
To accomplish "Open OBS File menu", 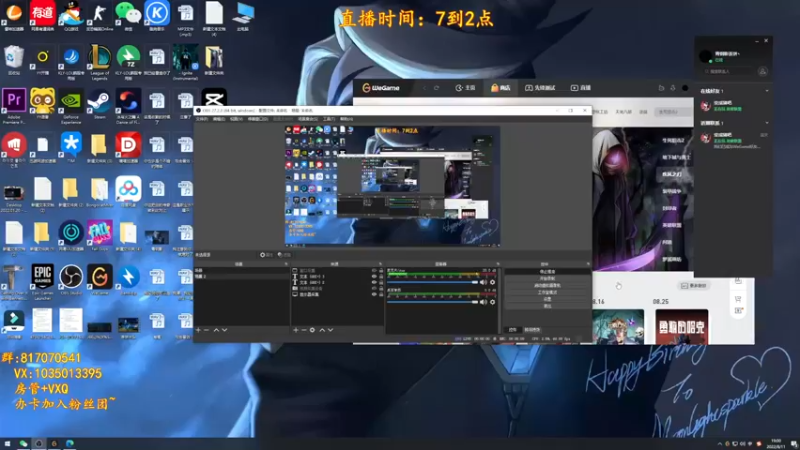I will (202, 119).
